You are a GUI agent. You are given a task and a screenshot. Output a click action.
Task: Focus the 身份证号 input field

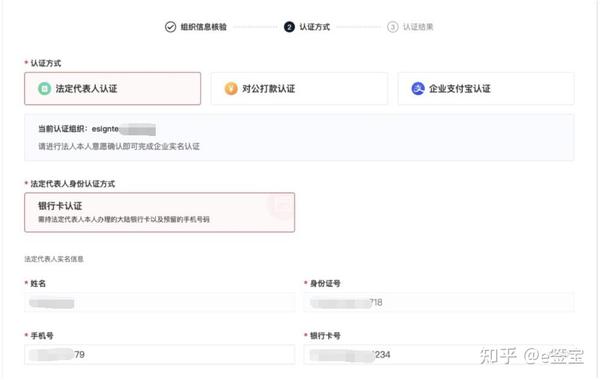(439, 303)
